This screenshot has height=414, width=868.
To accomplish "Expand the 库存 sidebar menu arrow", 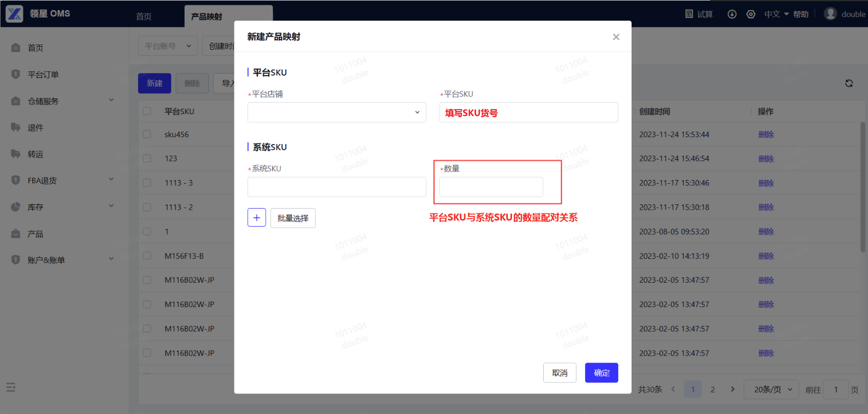I will coord(111,206).
